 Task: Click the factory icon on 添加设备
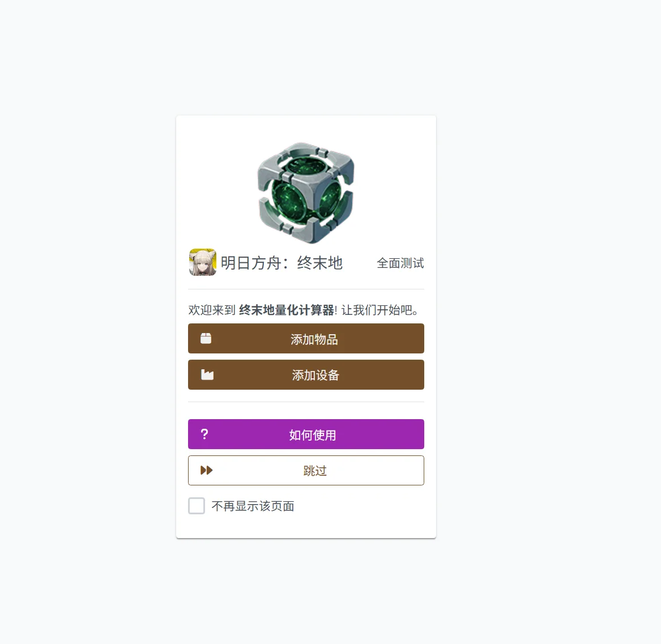(207, 375)
